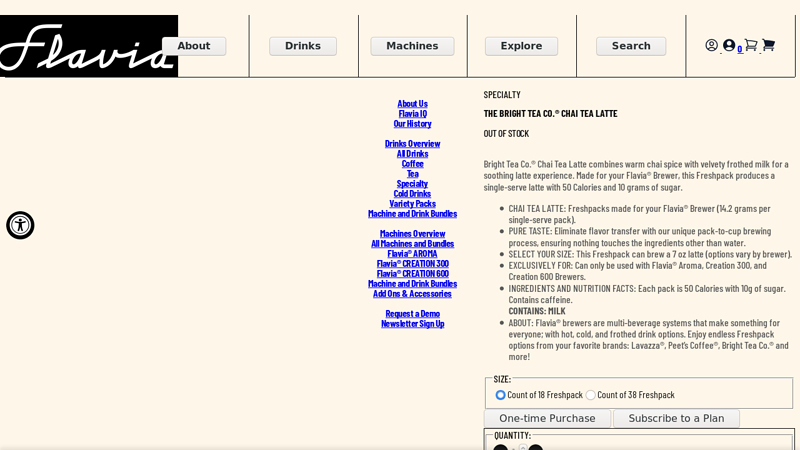Open the outlined shopping cart icon
The image size is (800, 450).
[x=751, y=45]
